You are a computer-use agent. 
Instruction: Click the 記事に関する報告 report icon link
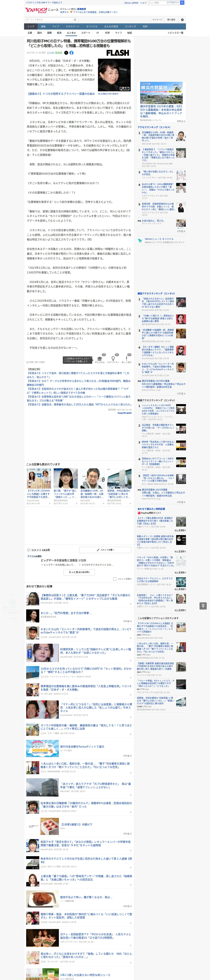(35, 362)
